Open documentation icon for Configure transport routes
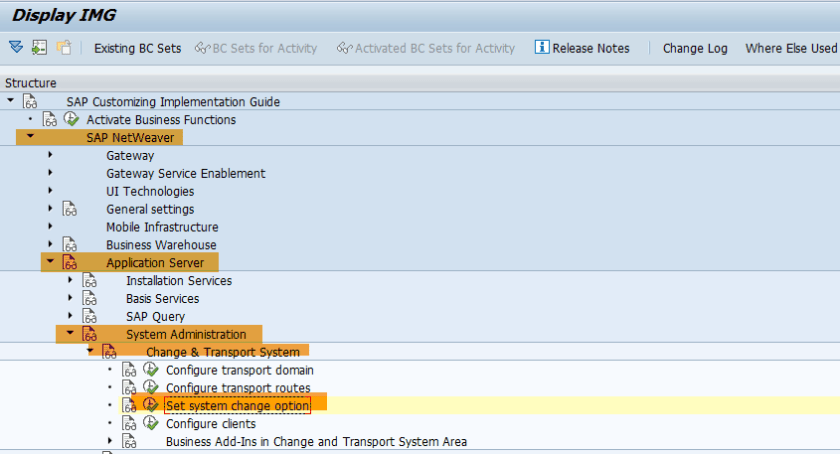The image size is (840, 454). (129, 388)
